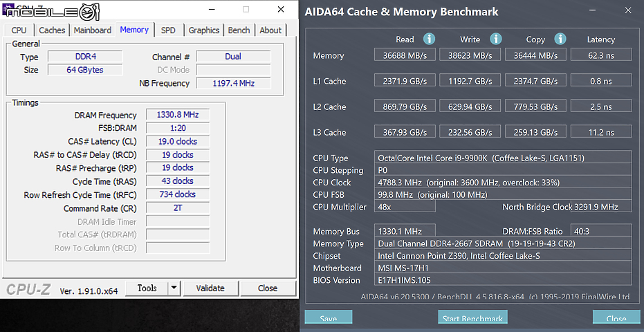The width and height of the screenshot is (644, 332).
Task: Click Close button in AIDA64 window
Action: 616,318
